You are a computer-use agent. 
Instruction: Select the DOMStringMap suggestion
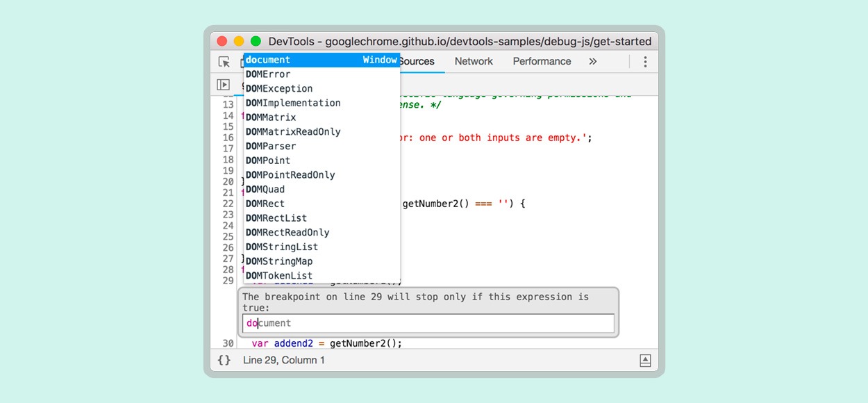322,261
